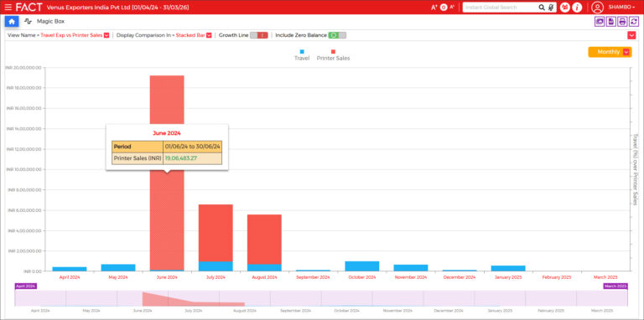
Task: Export report to PDF file icon
Action: pyautogui.click(x=611, y=22)
